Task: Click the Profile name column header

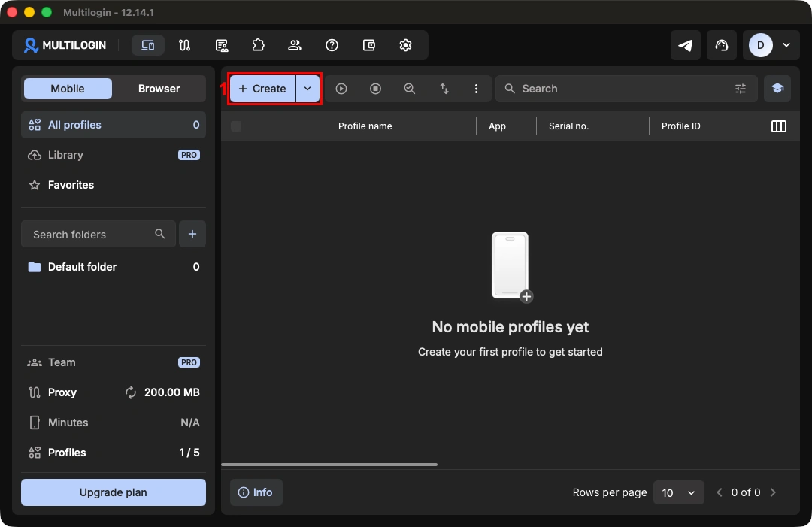Action: click(x=365, y=126)
